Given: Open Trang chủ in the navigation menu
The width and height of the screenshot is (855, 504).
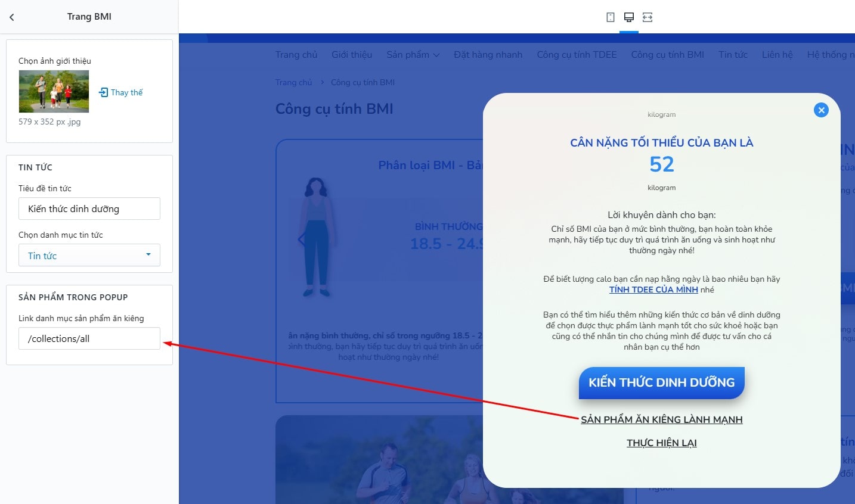Looking at the screenshot, I should (296, 55).
